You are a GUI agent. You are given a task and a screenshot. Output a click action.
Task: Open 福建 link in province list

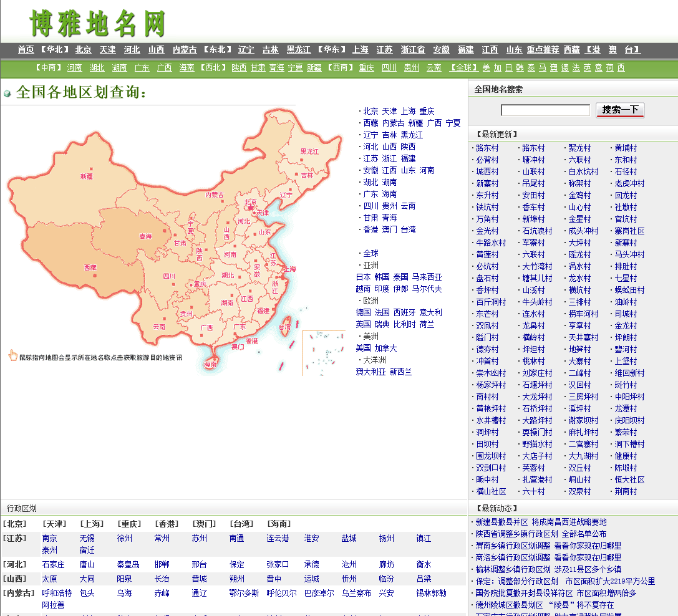point(408,158)
